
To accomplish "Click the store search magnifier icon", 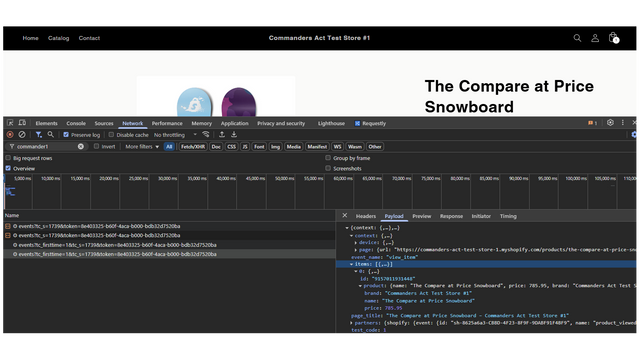I will pos(577,38).
